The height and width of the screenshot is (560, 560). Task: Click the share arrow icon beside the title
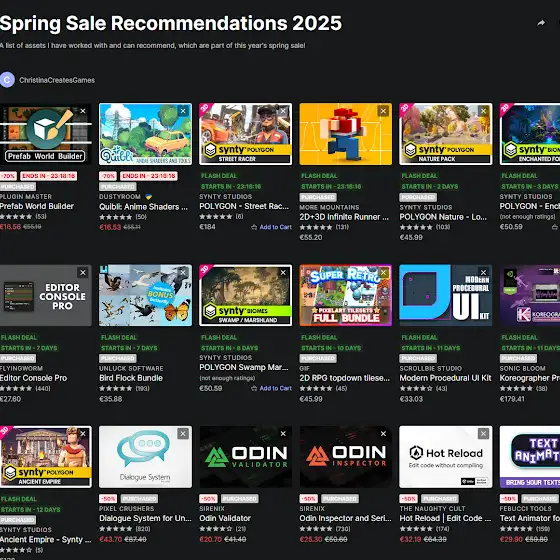click(541, 23)
